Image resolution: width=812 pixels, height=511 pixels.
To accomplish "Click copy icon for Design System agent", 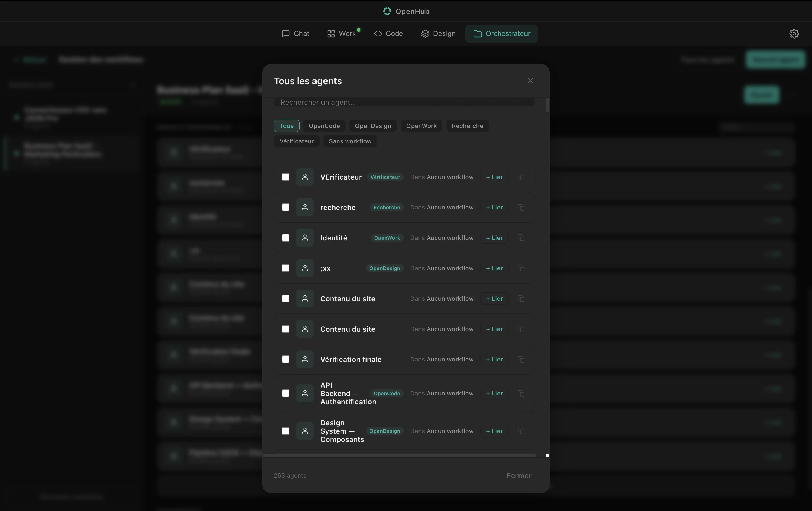I will click(521, 431).
